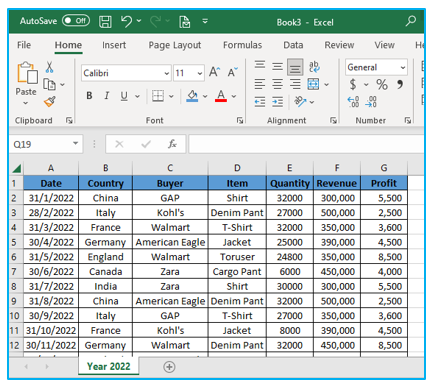Open Fill Color palette arrow
The height and width of the screenshot is (388, 433).
(205, 96)
